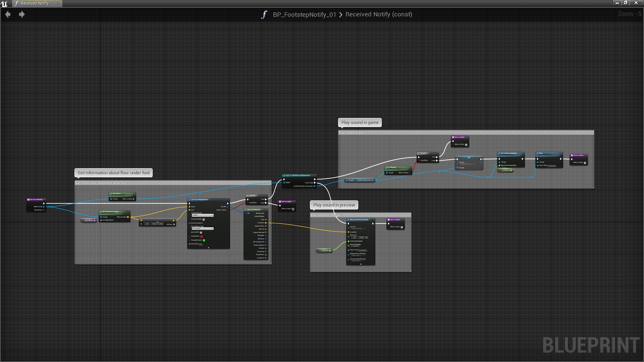Viewport: 644px width, 362px height.
Task: Toggle the Trace Complex checkbox
Action: point(204,219)
